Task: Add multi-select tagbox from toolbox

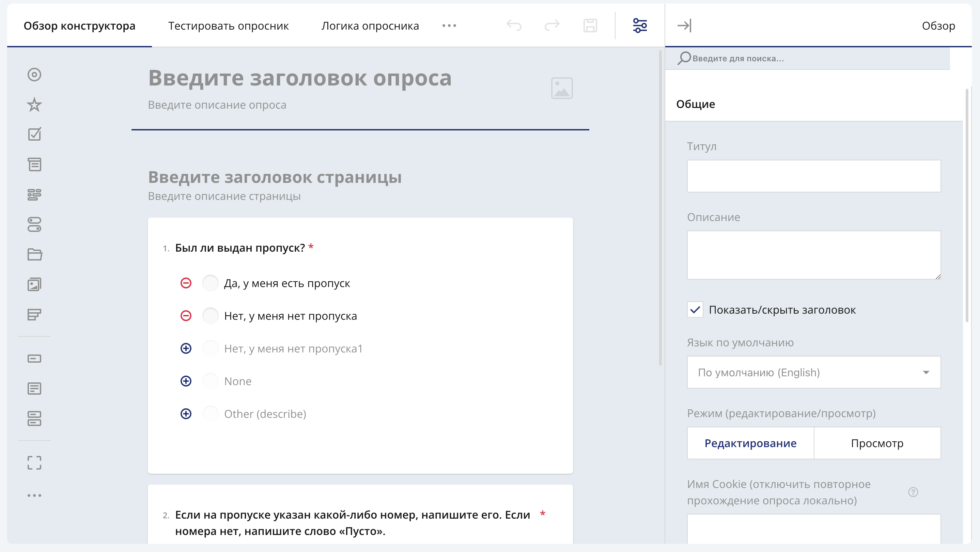Action: [34, 194]
